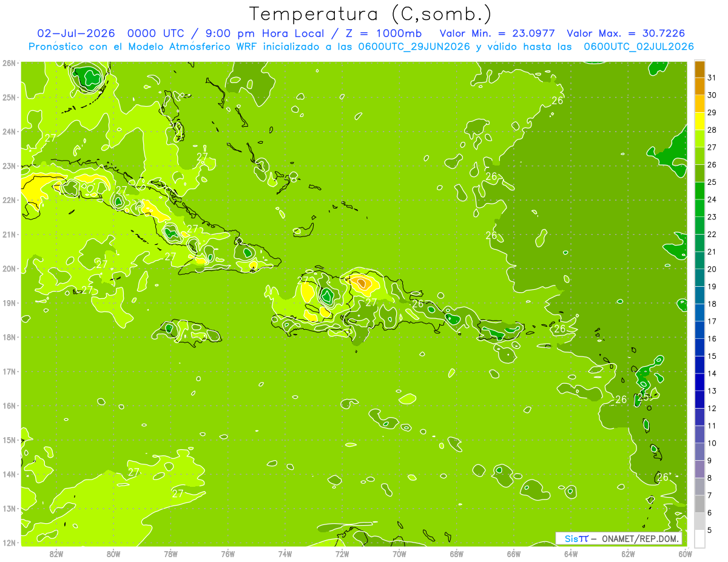Select the date text '02-Jul-2026'
Viewport: 728px width, 562px height.
(76, 33)
